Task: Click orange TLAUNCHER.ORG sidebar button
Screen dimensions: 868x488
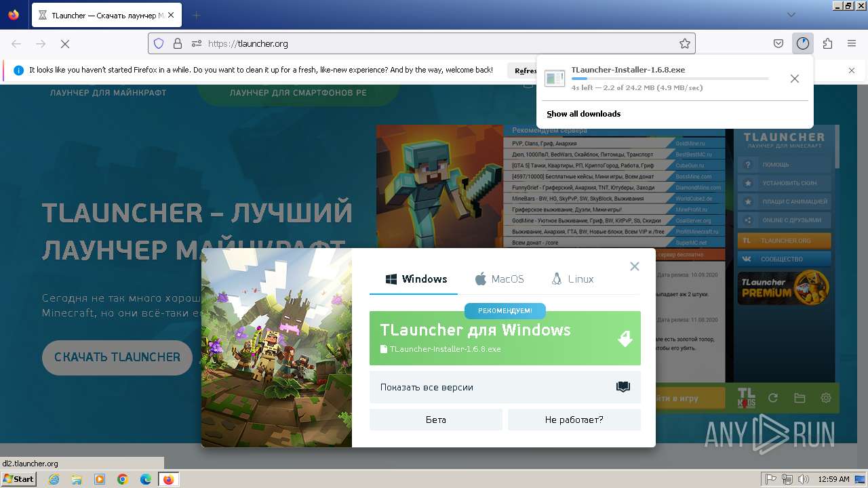Action: pyautogui.click(x=785, y=241)
